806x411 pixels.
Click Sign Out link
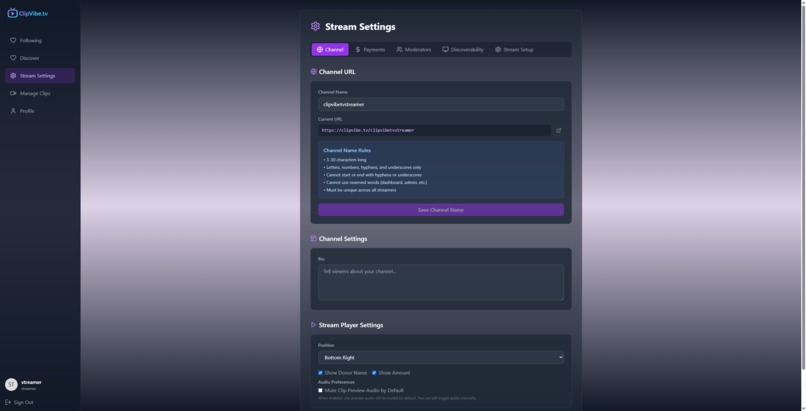click(x=20, y=402)
